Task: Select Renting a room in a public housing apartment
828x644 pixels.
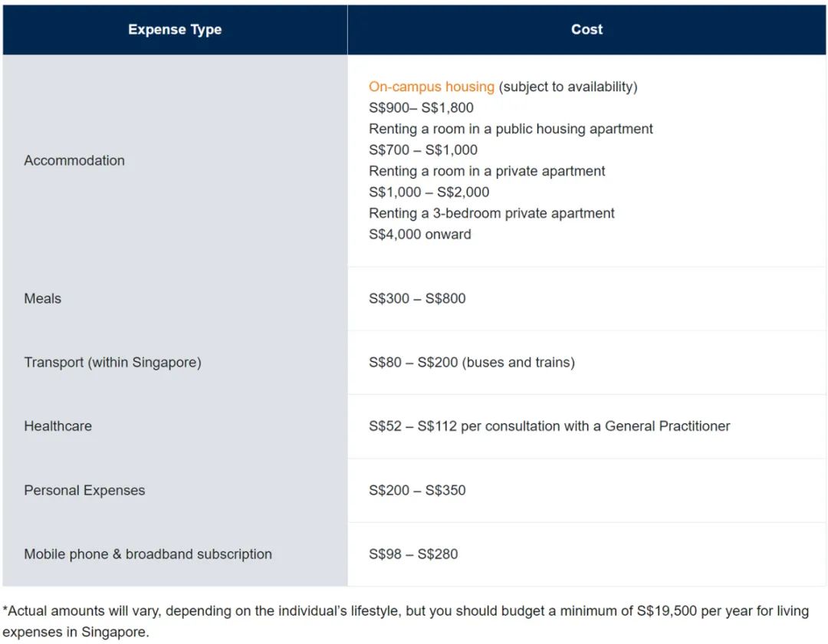Action: coord(511,129)
